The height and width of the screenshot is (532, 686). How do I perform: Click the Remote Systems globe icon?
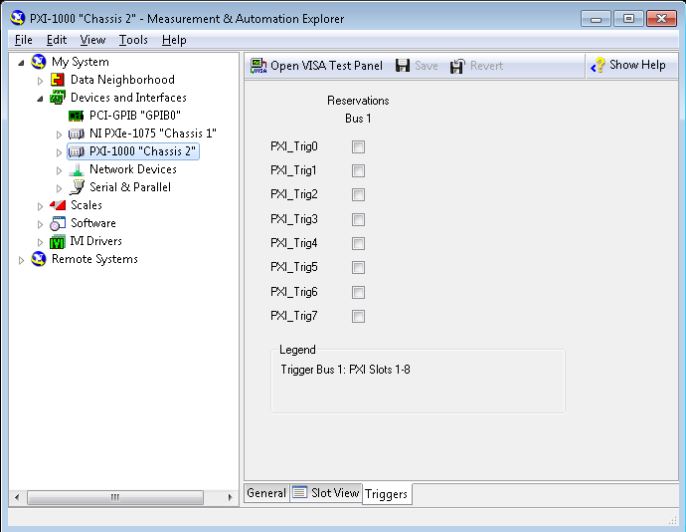38,259
